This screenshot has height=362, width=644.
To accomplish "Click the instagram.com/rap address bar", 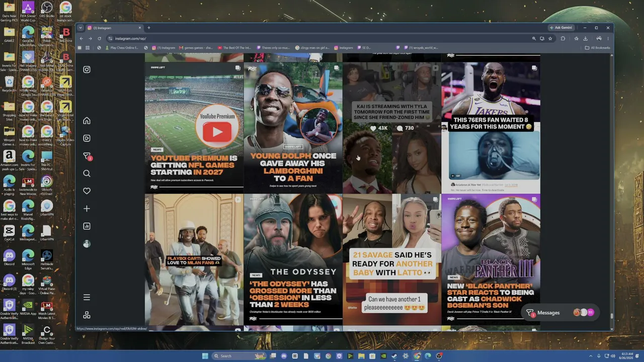I will 322,38.
